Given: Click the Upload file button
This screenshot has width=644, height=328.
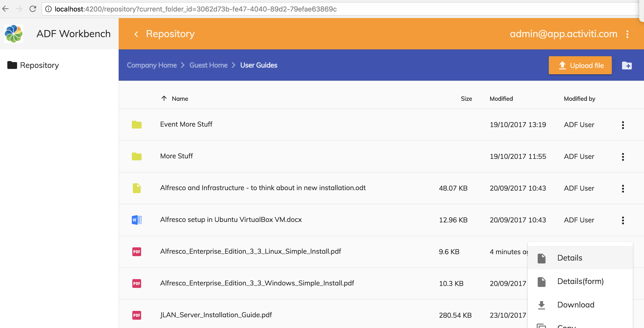Looking at the screenshot, I should (x=580, y=65).
